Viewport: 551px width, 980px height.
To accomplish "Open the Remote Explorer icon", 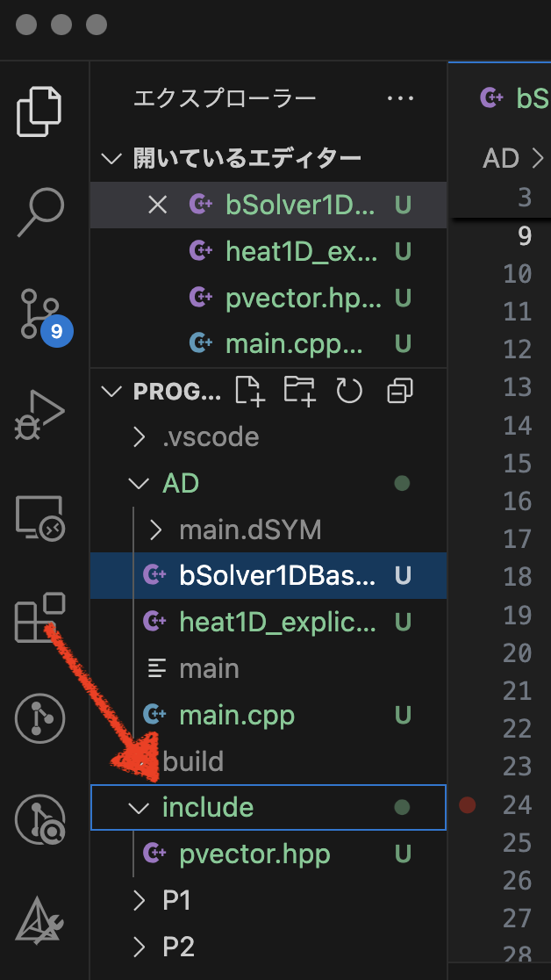I will pyautogui.click(x=41, y=518).
